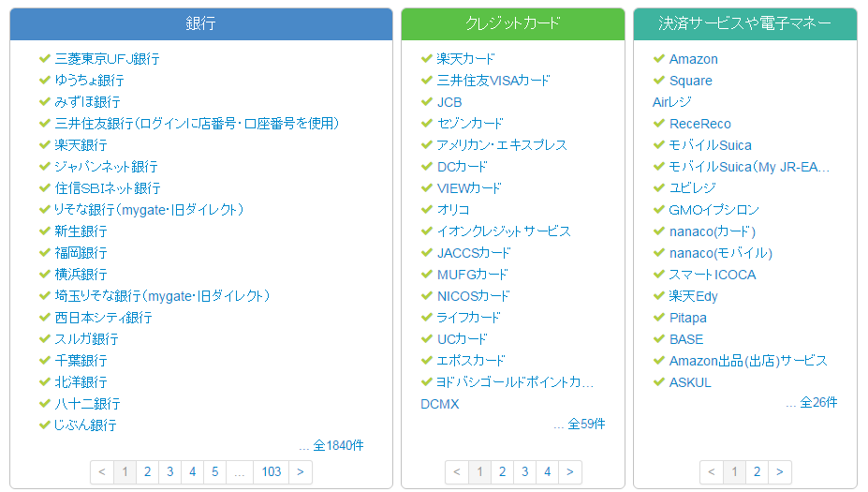This screenshot has height=492, width=868.
Task: Open スマートICOCA
Action: 712,275
